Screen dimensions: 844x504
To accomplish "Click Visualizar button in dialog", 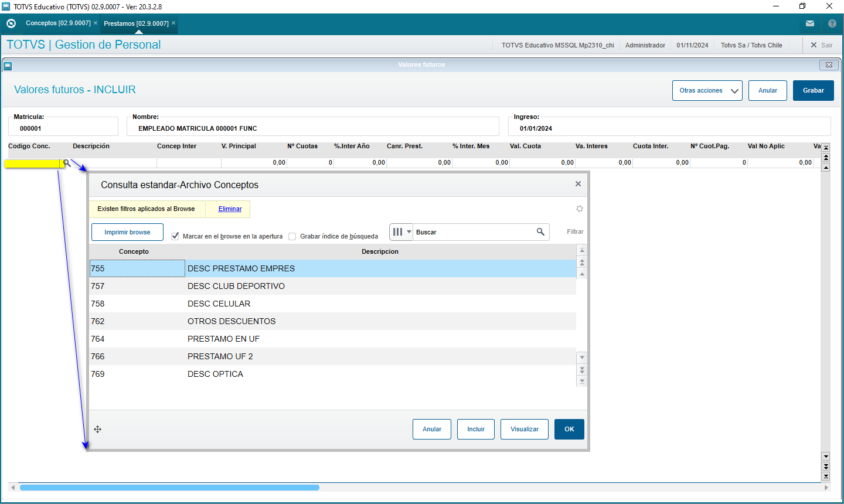I will click(525, 430).
